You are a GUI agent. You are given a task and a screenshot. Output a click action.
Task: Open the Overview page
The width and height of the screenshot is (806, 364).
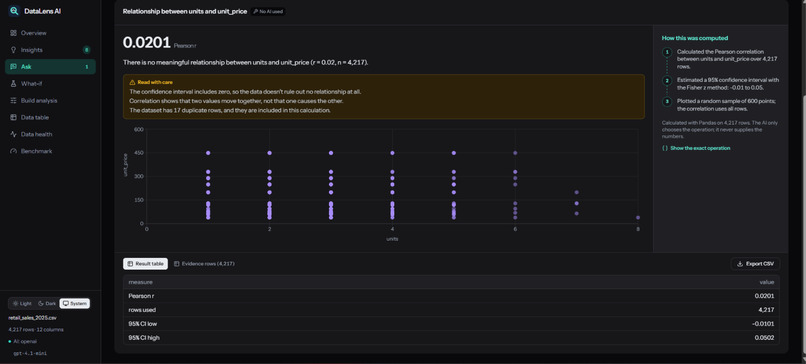click(x=50, y=33)
